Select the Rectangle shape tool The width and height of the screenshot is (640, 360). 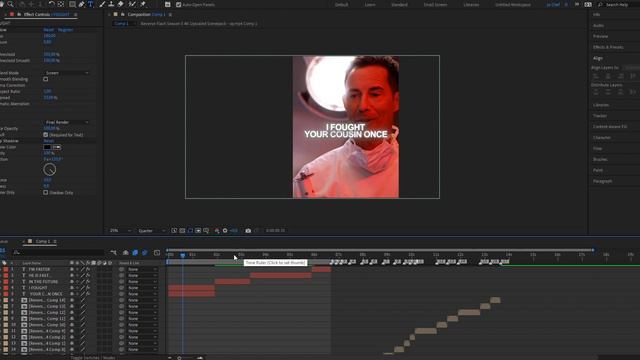tap(72, 4)
